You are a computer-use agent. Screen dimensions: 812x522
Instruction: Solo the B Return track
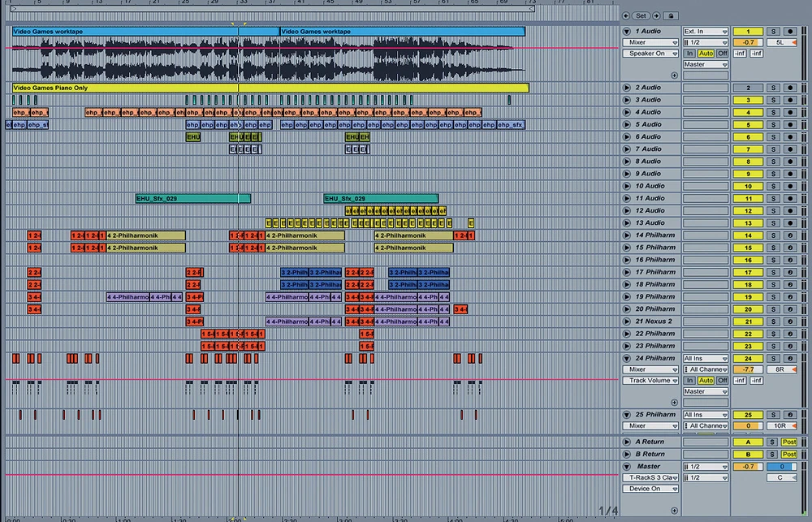[x=772, y=454]
